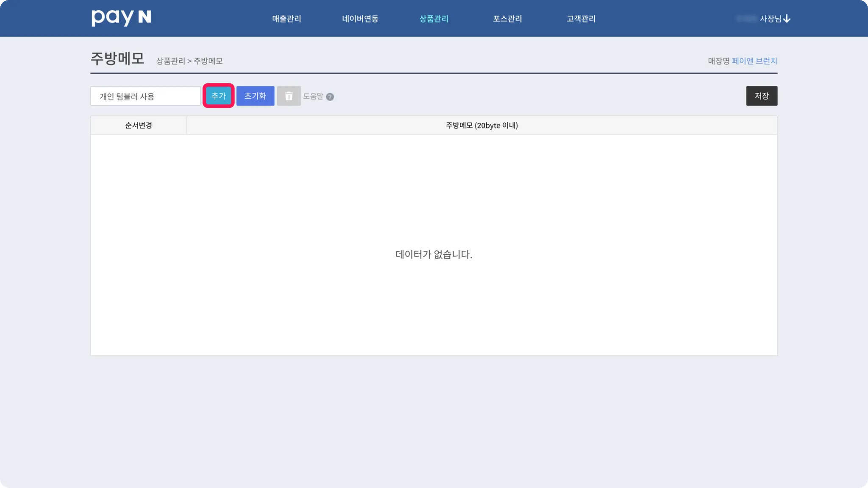The height and width of the screenshot is (488, 868).
Task: Open the 매출관리 menu
Action: tap(287, 19)
